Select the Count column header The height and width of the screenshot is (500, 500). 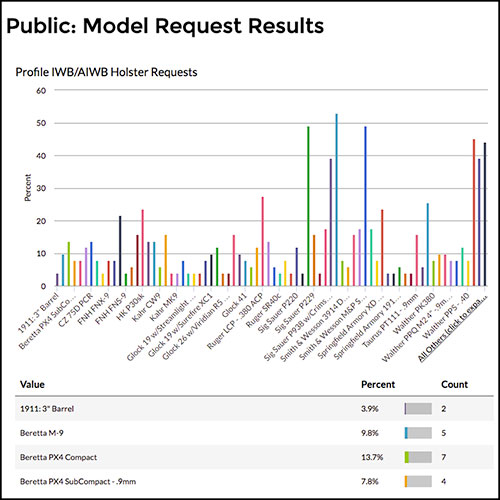pyautogui.click(x=454, y=384)
